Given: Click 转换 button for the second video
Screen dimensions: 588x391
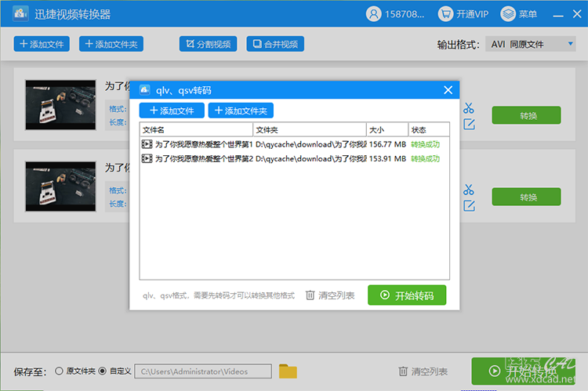Looking at the screenshot, I should click(x=527, y=197).
